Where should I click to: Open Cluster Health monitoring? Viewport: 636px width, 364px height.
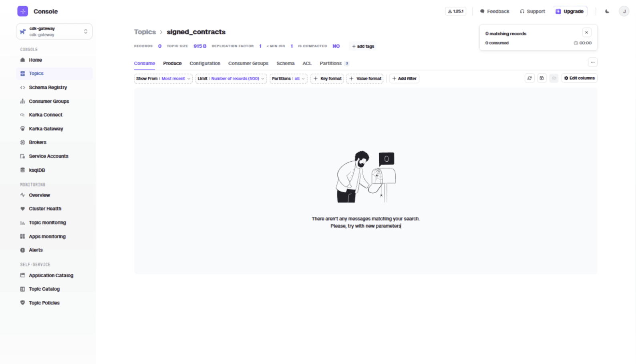45,209
